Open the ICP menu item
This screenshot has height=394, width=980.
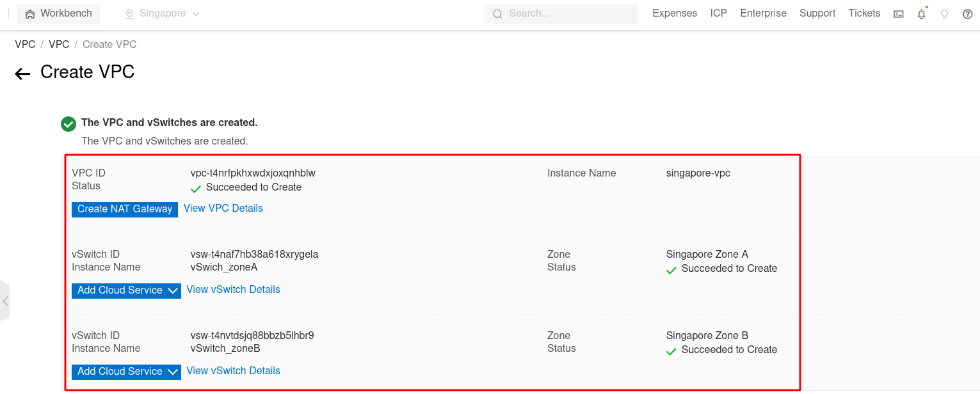(x=718, y=13)
